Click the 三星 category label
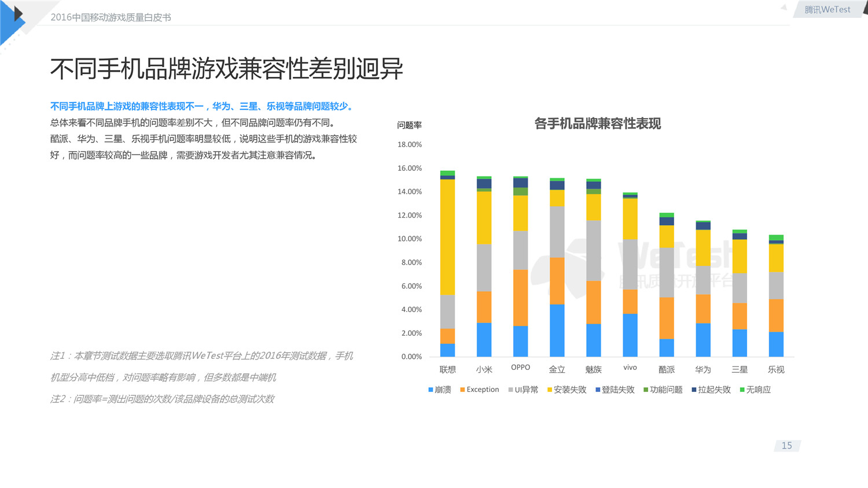 [740, 369]
